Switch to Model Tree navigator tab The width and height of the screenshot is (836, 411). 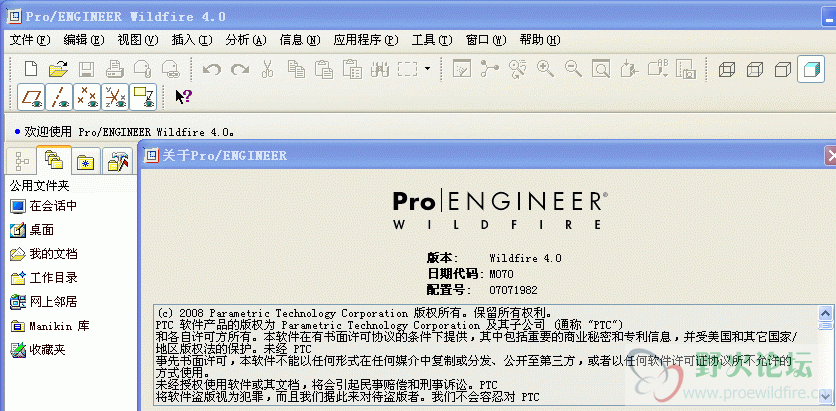[x=21, y=160]
